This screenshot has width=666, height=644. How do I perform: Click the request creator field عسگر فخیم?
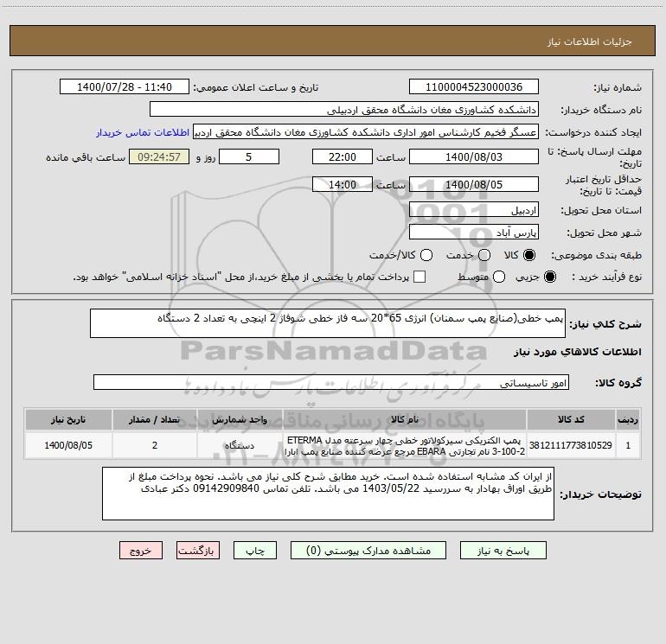[x=366, y=132]
